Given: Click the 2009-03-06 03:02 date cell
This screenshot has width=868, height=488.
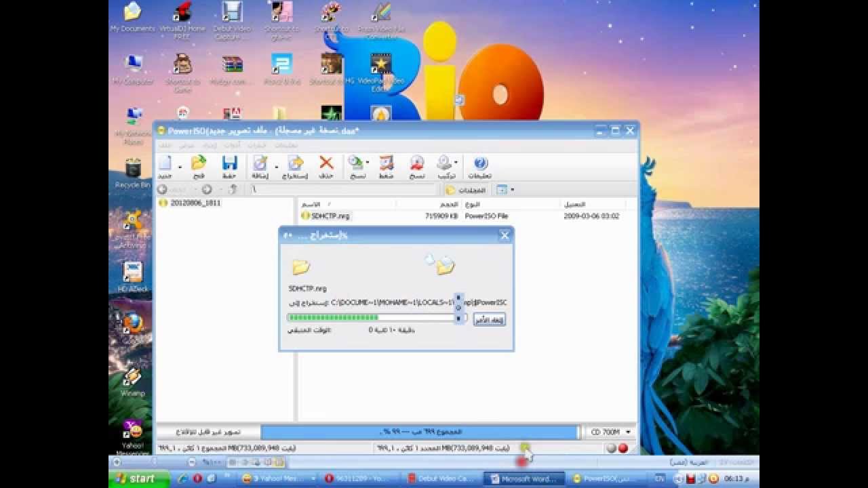Looking at the screenshot, I should [x=591, y=216].
